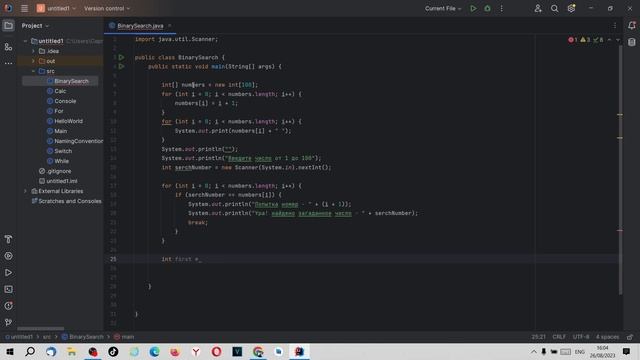The width and height of the screenshot is (640, 360).
Task: Click project panel horizontal scrollbar
Action: pos(40,328)
